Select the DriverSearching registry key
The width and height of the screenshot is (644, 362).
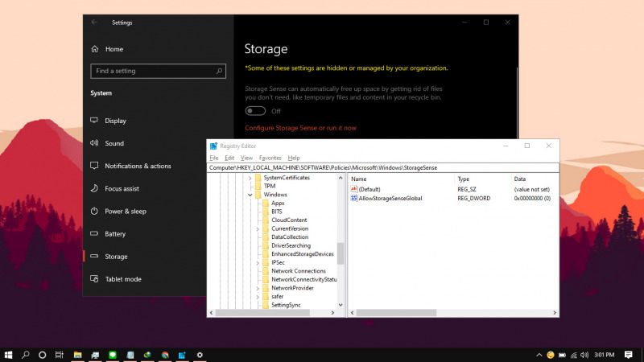click(x=291, y=246)
